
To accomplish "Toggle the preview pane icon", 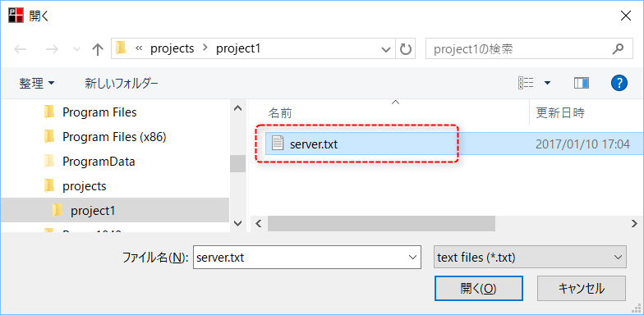I will (582, 84).
